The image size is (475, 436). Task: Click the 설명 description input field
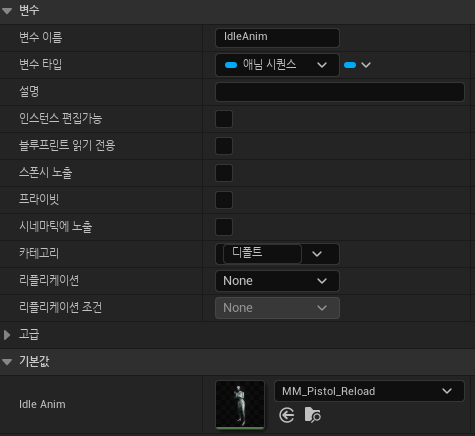point(340,92)
